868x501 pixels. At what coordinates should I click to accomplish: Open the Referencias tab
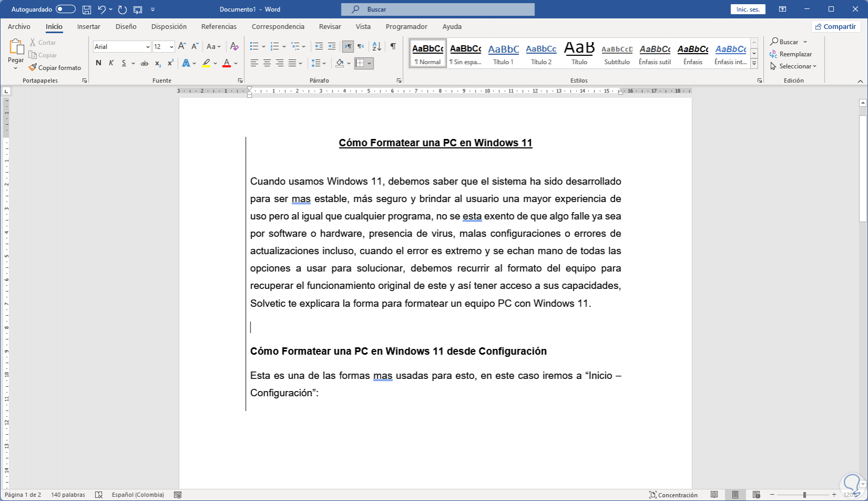[x=219, y=26]
